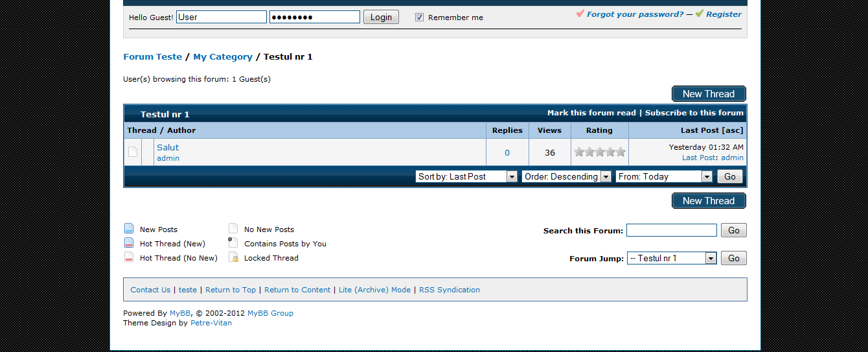The height and width of the screenshot is (352, 868).
Task: Click the Testul nr 1 table title
Action: pos(165,114)
